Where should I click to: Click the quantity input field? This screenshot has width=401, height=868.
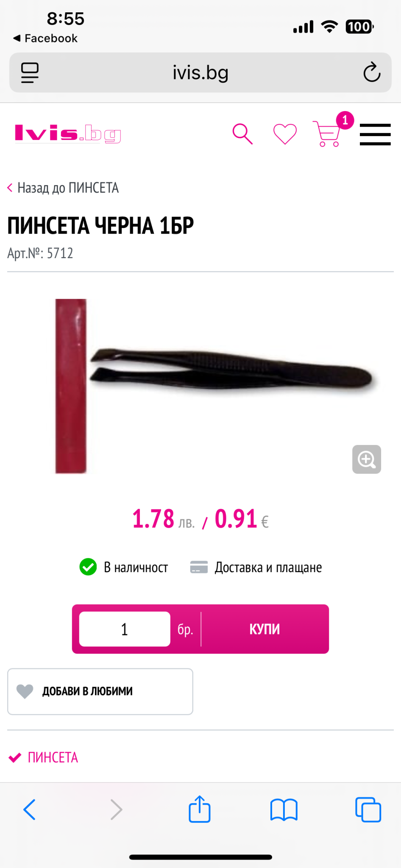point(125,629)
